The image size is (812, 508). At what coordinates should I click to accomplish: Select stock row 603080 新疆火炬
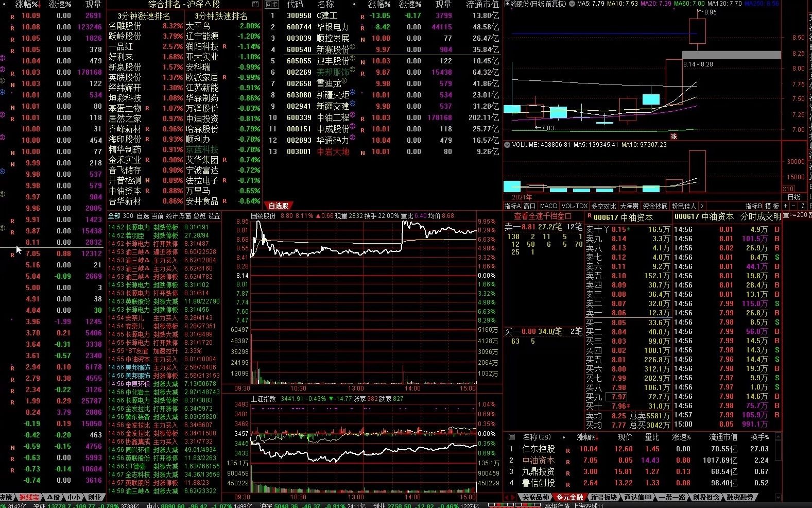coord(384,95)
